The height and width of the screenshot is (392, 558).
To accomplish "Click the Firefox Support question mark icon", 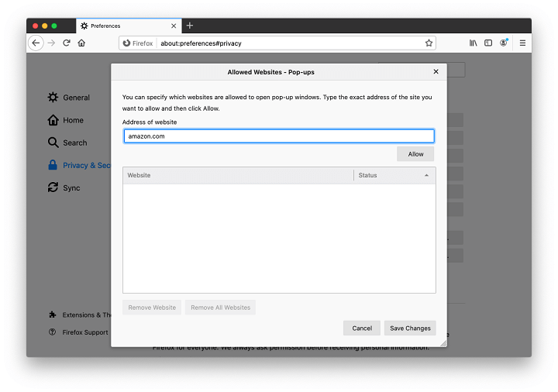I will point(53,332).
